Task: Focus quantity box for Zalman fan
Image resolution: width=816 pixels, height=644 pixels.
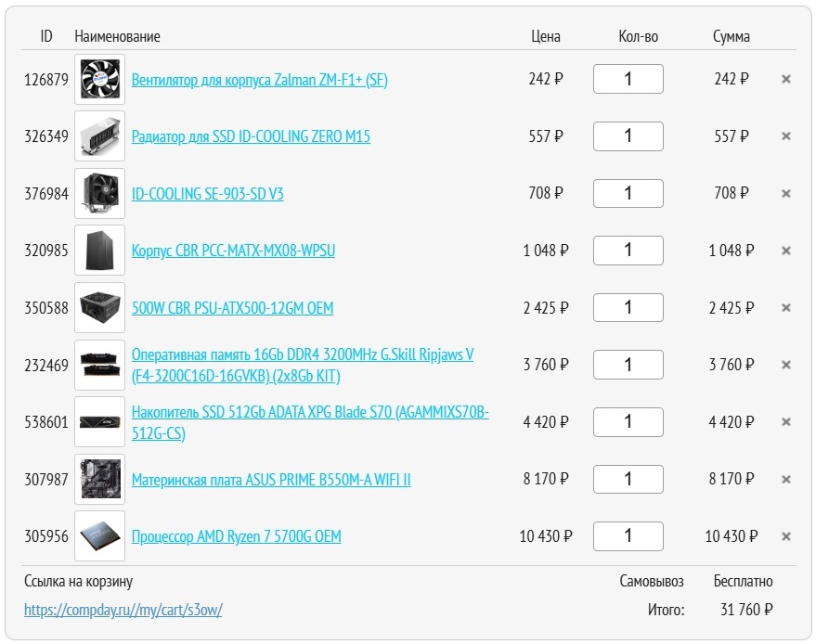Action: pyautogui.click(x=628, y=80)
